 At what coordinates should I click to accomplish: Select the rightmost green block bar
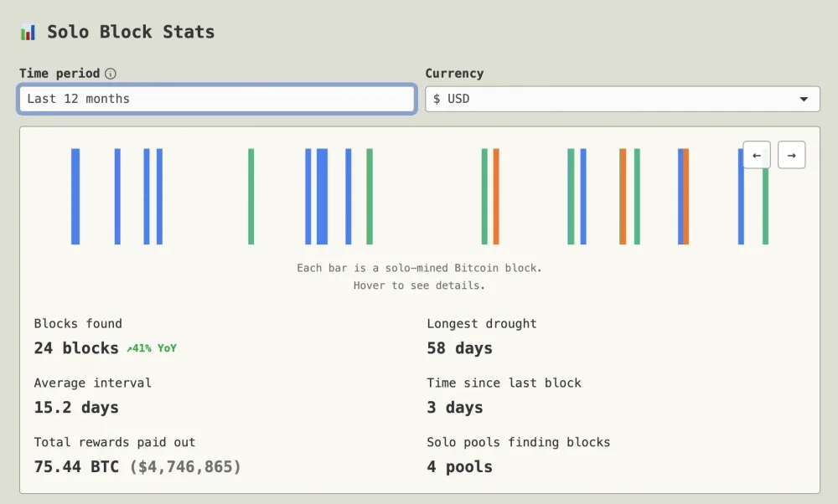765,206
